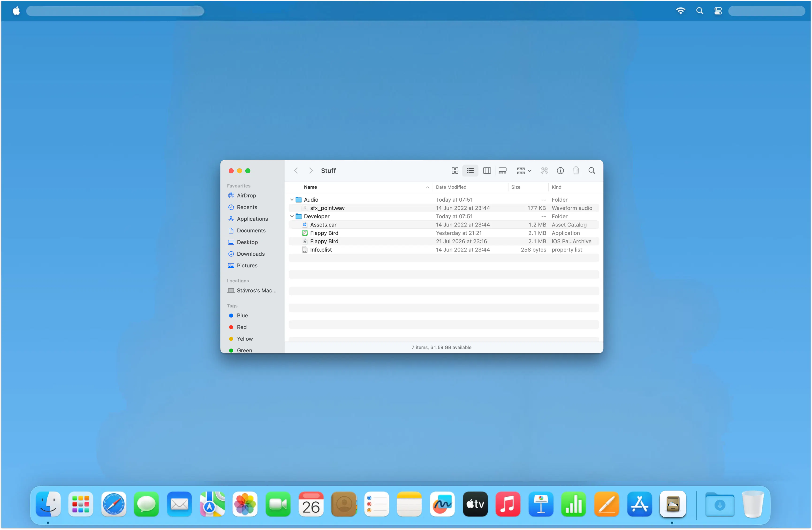Viewport: 812px width, 530px height.
Task: Go forward in Finder navigation
Action: pyautogui.click(x=311, y=170)
